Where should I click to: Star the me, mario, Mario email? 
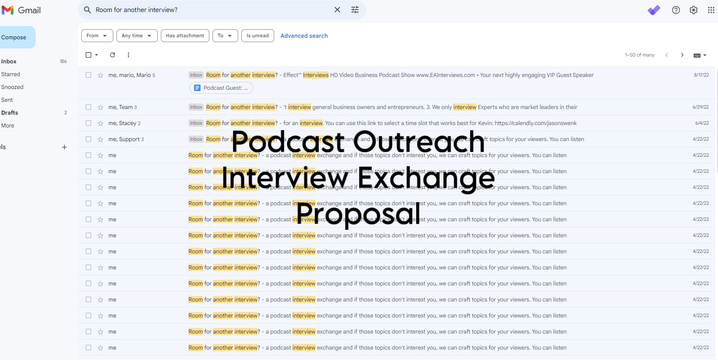[x=100, y=75]
